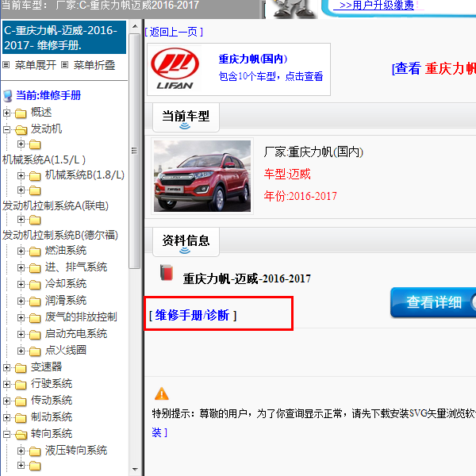476x476 pixels.
Task: Select the C-重庆力帆-迈威-2016-2017-维修手册 header
Action: pyautogui.click(x=64, y=37)
